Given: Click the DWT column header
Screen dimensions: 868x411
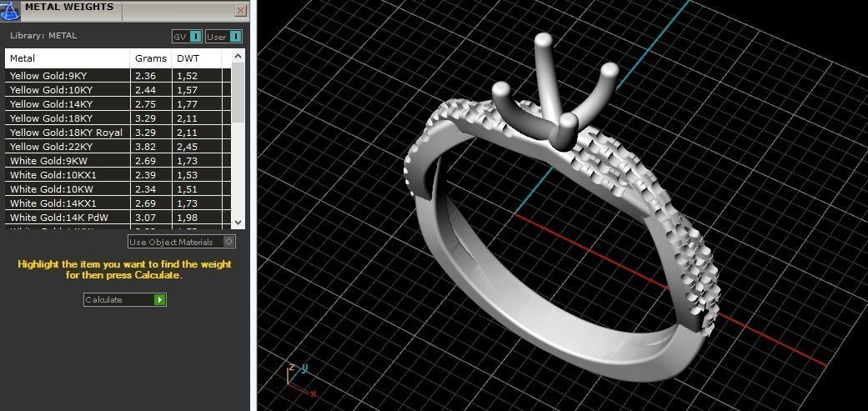Looking at the screenshot, I should click(197, 58).
